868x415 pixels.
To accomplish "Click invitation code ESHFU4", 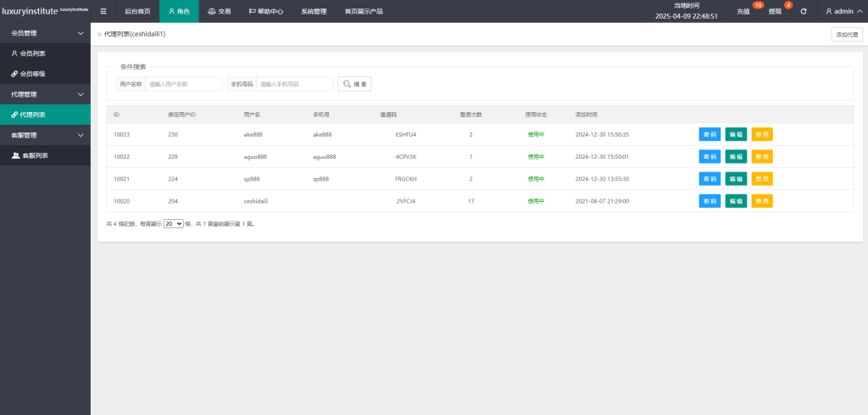I will (x=406, y=135).
